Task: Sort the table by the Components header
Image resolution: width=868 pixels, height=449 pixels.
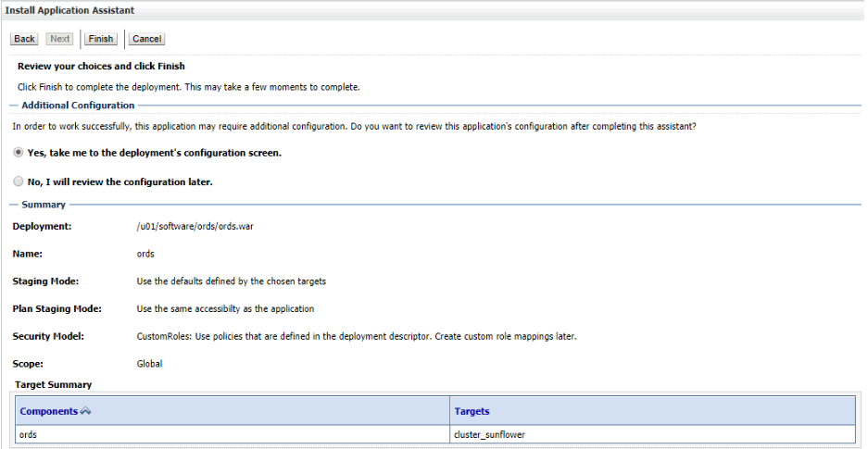Action: pyautogui.click(x=49, y=411)
